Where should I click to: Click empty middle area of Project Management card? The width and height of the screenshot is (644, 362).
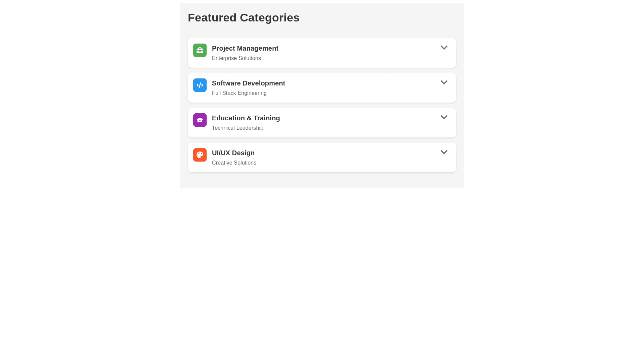(356, 53)
